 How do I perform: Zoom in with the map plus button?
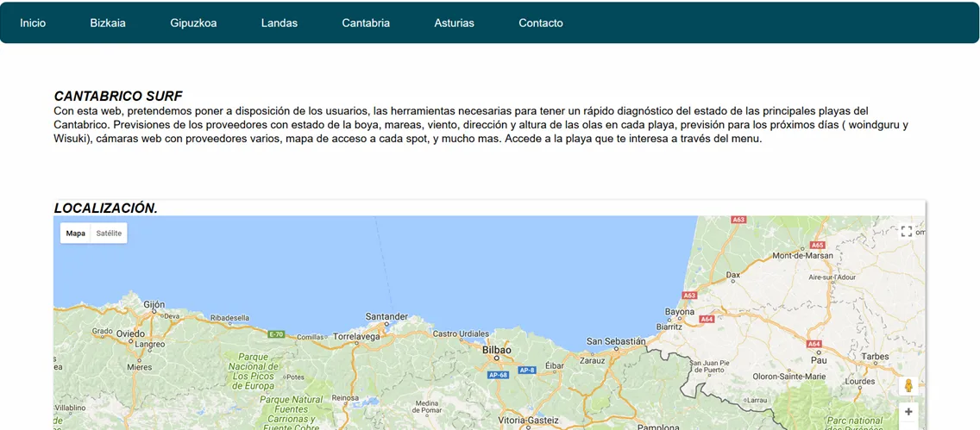[x=908, y=412]
